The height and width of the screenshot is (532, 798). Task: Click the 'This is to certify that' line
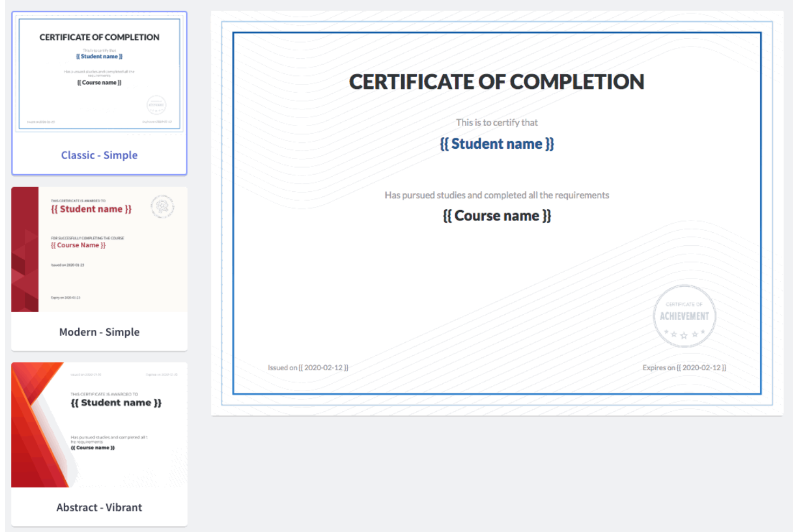pos(497,122)
